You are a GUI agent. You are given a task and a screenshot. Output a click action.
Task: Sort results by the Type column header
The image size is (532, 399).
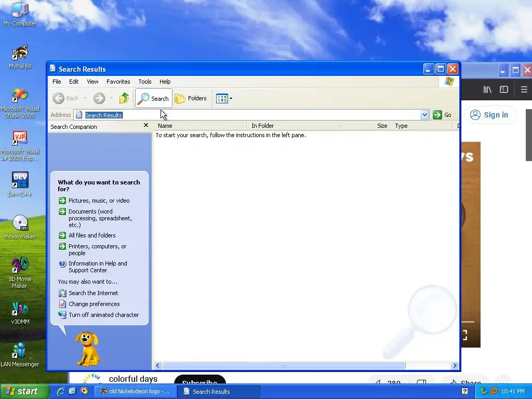(421, 126)
